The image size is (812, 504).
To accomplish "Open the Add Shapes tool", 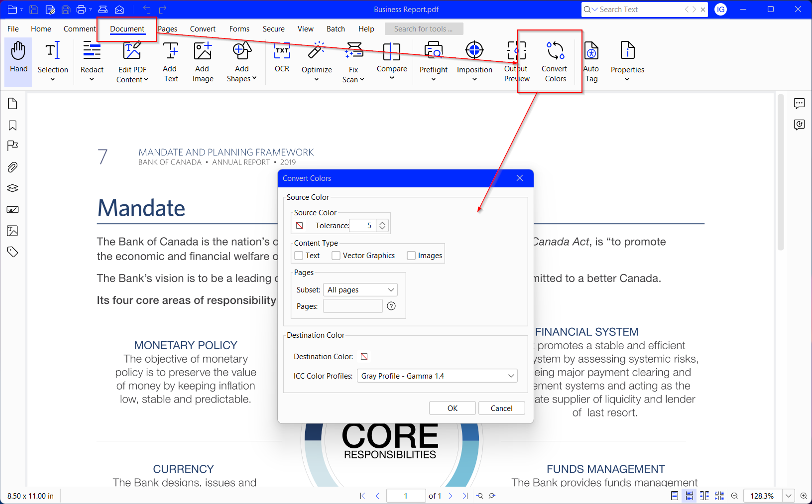I will pos(241,62).
